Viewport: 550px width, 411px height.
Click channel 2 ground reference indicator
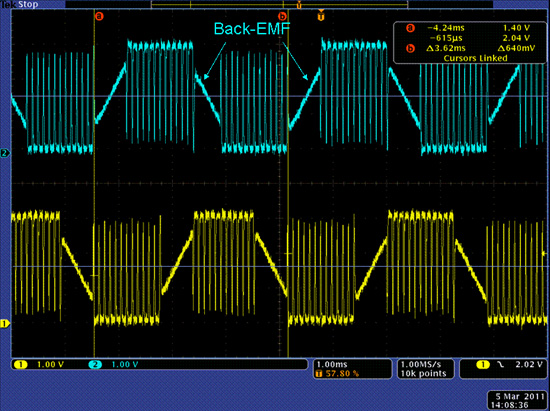[5, 153]
